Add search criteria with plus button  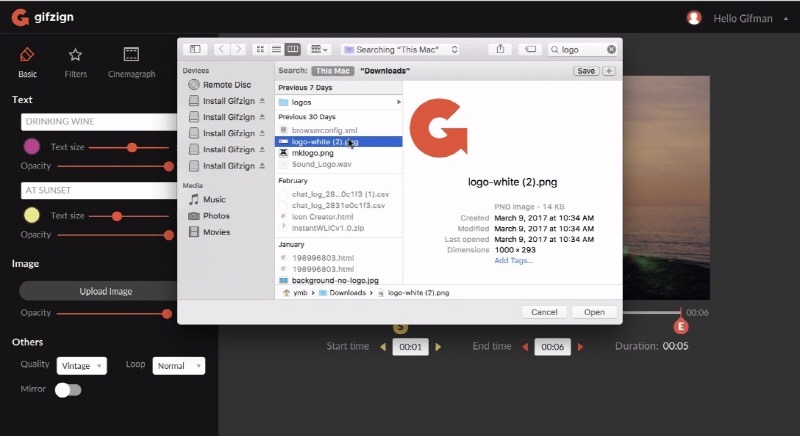[609, 71]
